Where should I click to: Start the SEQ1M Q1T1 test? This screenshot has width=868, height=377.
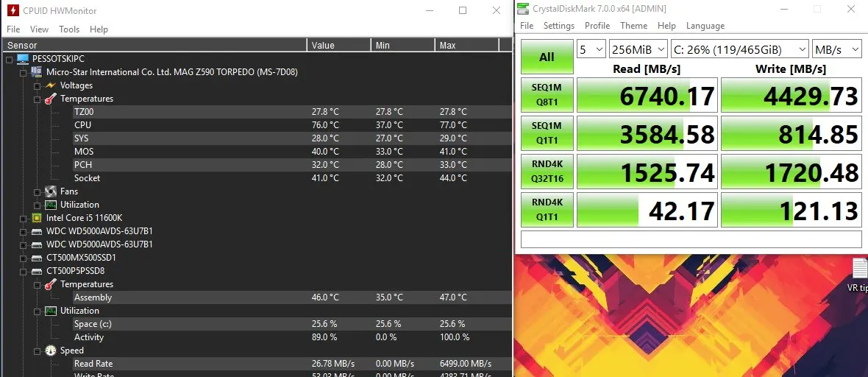[x=547, y=133]
